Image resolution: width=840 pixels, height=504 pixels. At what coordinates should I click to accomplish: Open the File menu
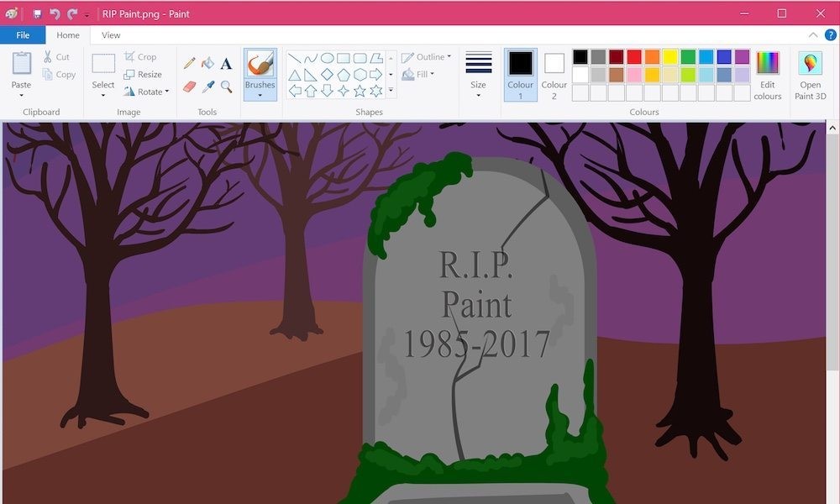(23, 35)
